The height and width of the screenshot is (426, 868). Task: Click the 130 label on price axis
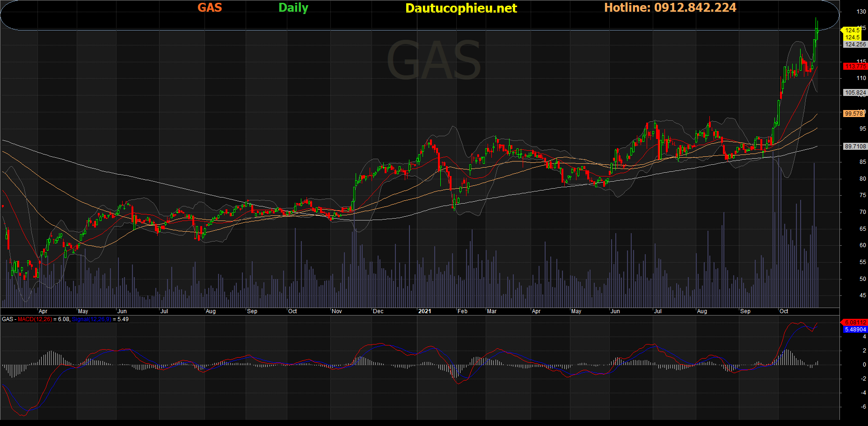(x=861, y=12)
